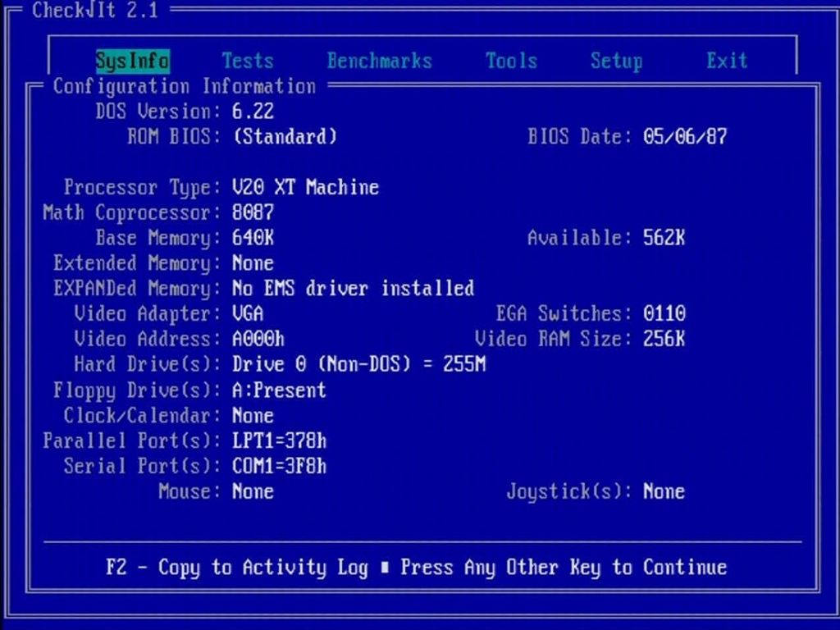Open the Setup menu
Screen dimensions: 840x630
pyautogui.click(x=616, y=61)
